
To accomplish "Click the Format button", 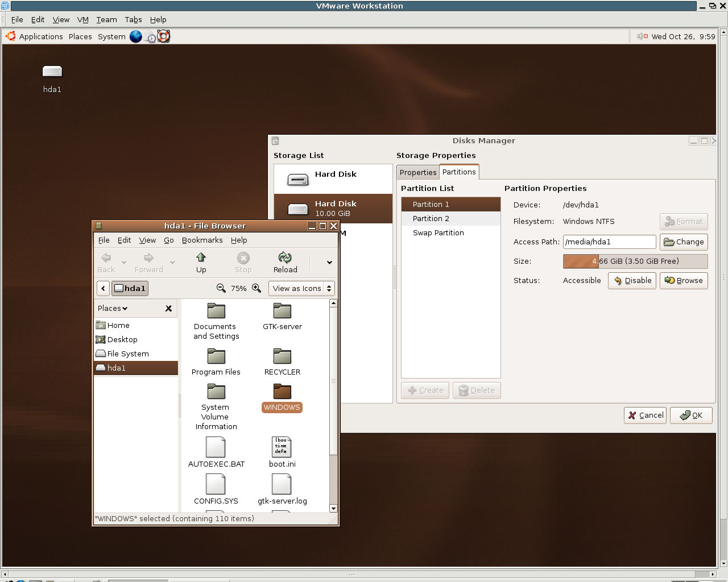I will click(x=684, y=221).
